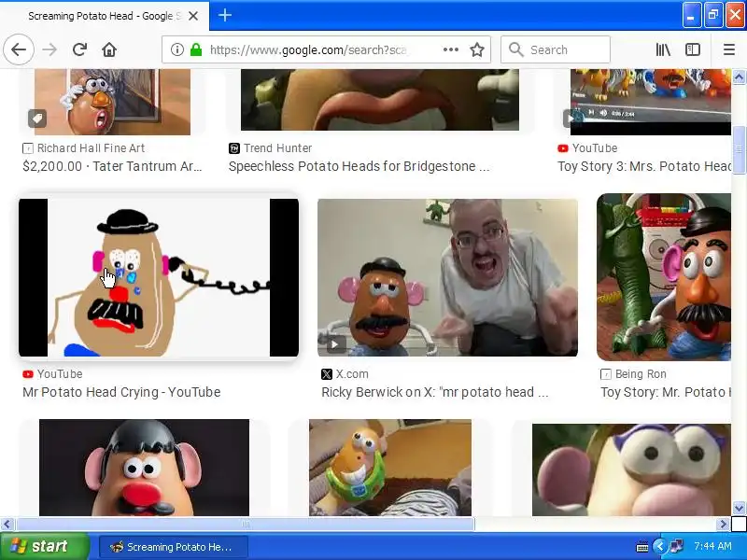Open page actions three-dot menu
Viewport: 747px width, 560px height.
coord(451,49)
